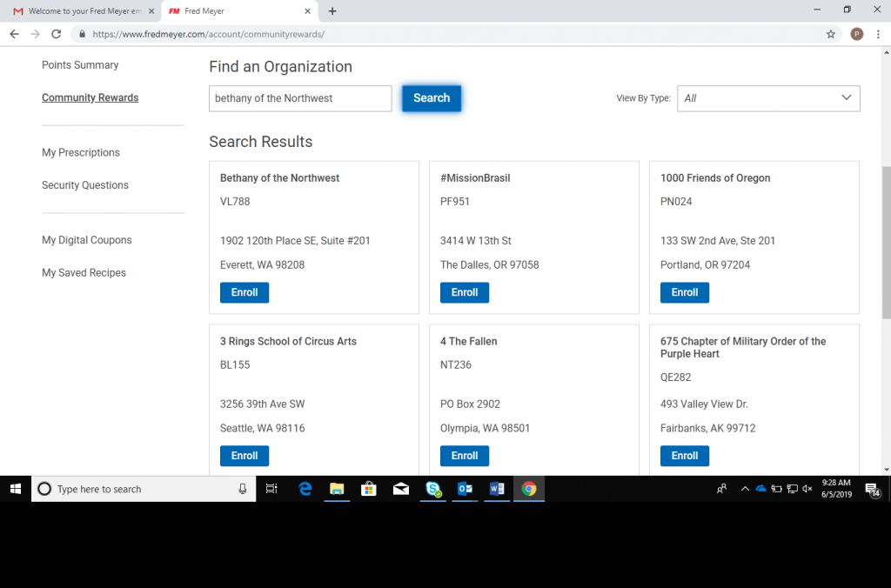Viewport: 891px width, 588px height.
Task: Open Skype from the taskbar
Action: pyautogui.click(x=433, y=489)
